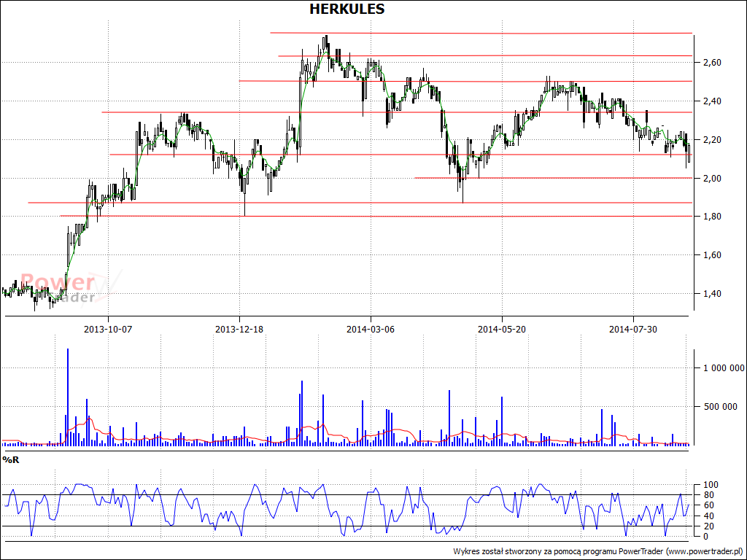This screenshot has height=560, width=747.
Task: Click the 80 level on %R axis
Action: [x=708, y=495]
